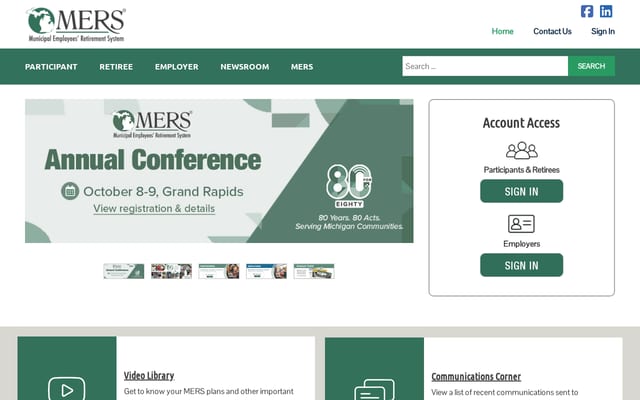Open the NEWSROOM menu
640x400 pixels.
[244, 67]
